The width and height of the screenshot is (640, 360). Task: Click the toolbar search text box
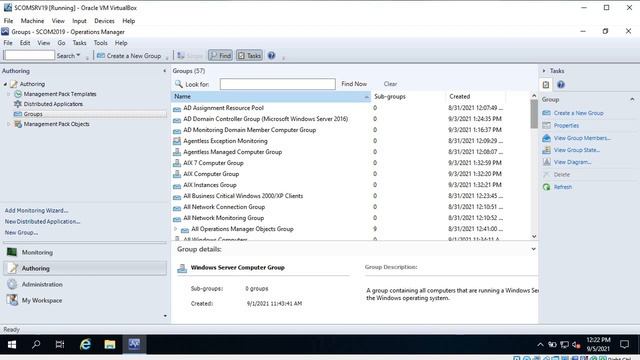[x=29, y=55]
